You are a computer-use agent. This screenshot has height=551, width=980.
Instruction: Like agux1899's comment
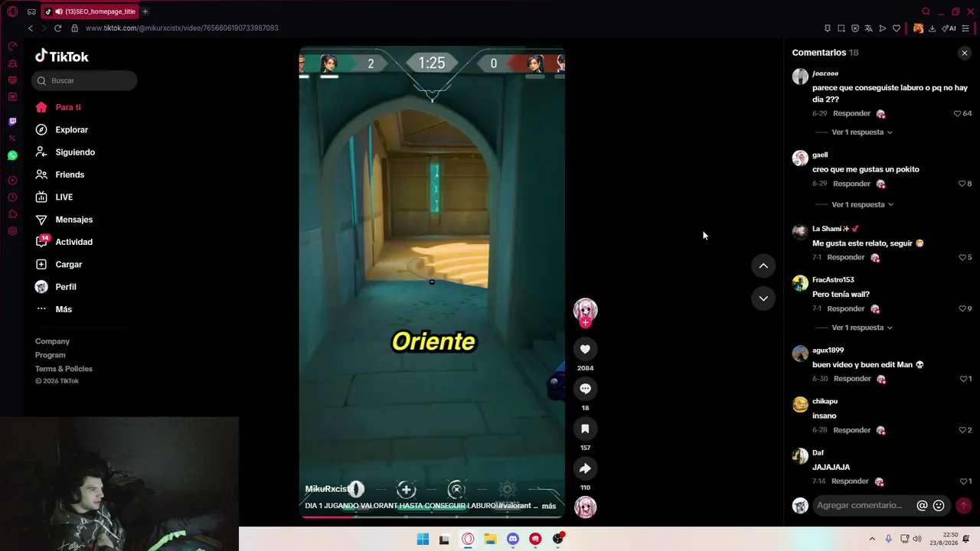click(x=963, y=379)
